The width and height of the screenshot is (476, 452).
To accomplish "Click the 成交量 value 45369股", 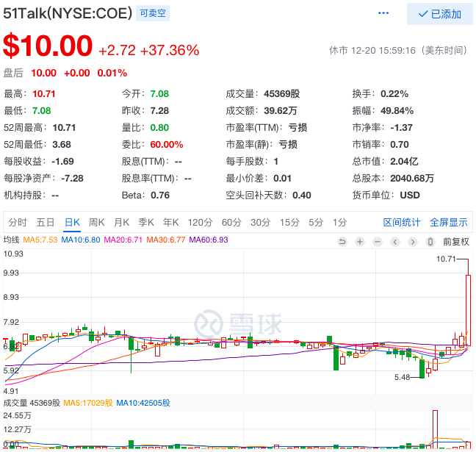I will coord(282,94).
